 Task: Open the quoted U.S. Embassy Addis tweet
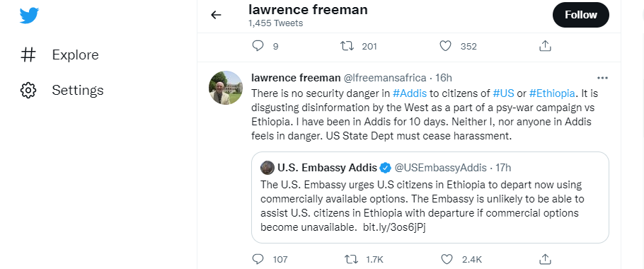coord(430,198)
